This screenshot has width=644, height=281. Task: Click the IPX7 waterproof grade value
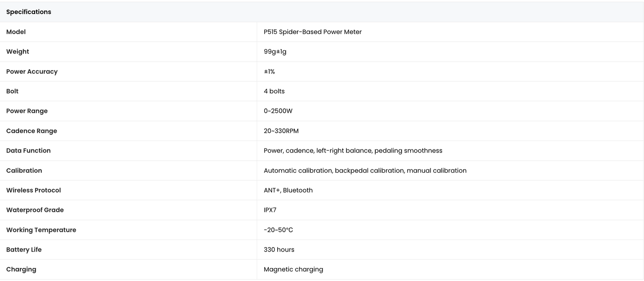pyautogui.click(x=270, y=210)
